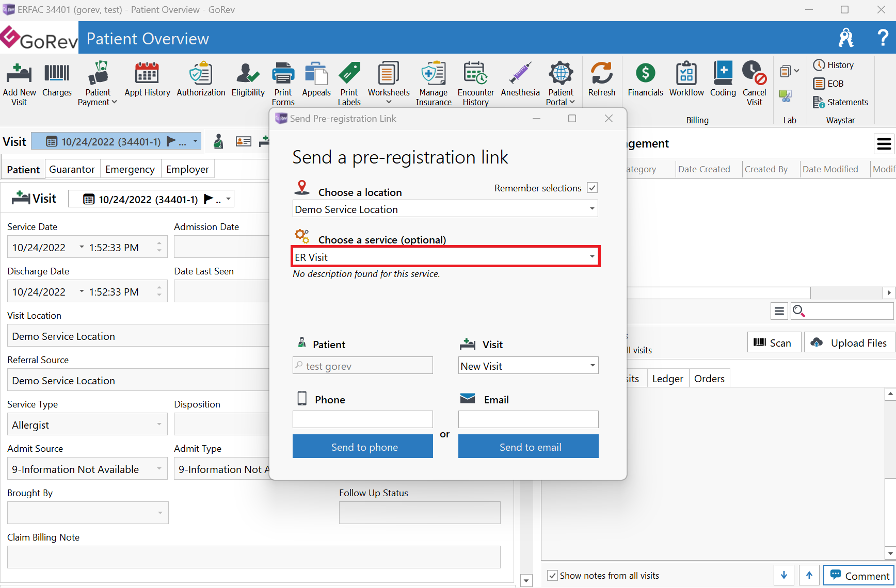Open Worksheets menu
The width and height of the screenshot is (896, 588).
[x=389, y=83]
